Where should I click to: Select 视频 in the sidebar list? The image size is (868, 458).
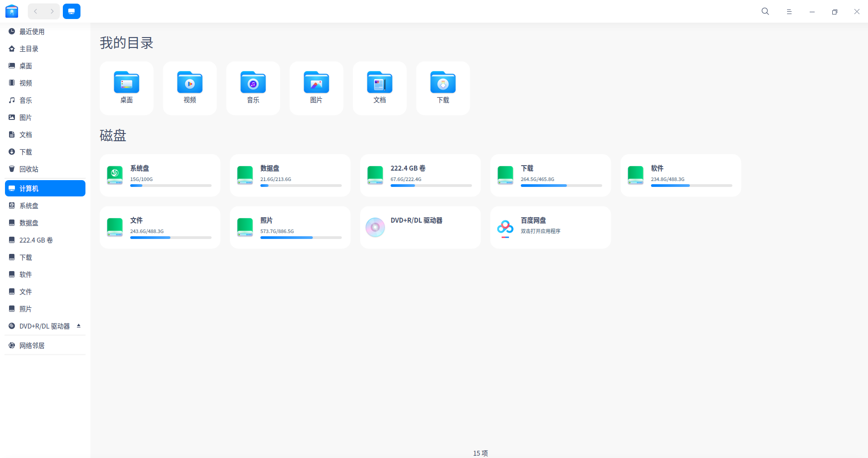click(x=45, y=83)
